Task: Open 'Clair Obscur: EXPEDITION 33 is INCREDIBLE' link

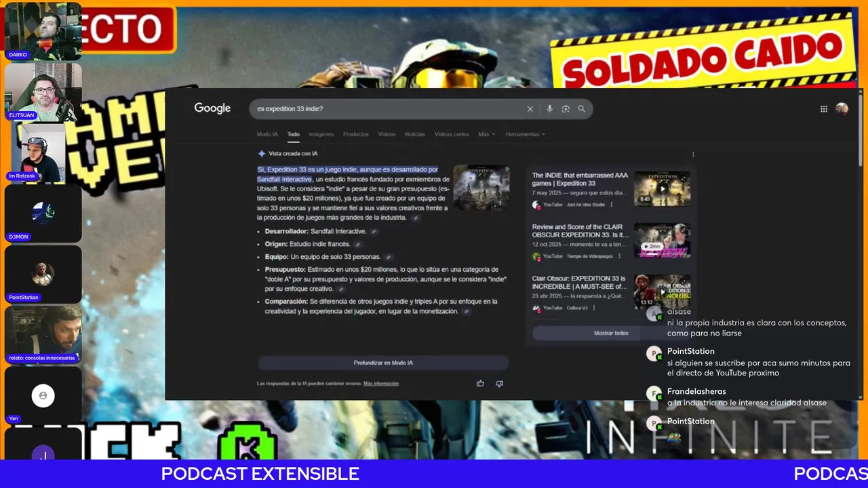Action: 580,283
